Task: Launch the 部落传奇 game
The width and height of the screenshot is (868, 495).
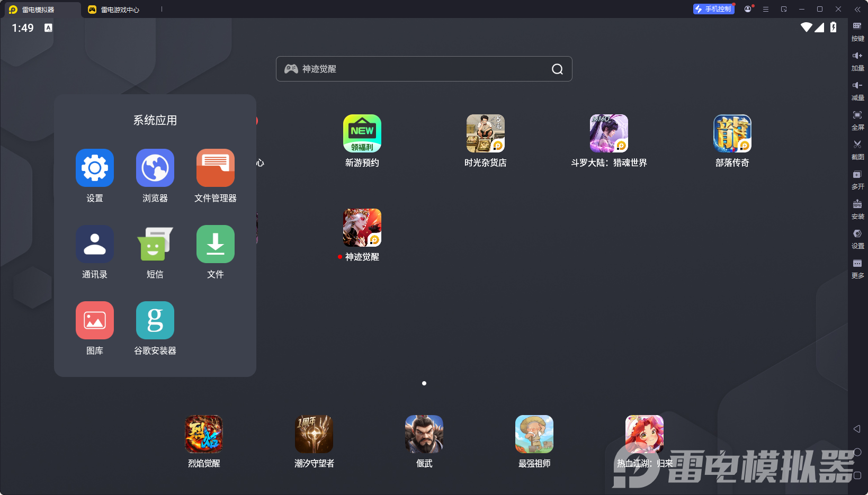Action: pos(732,133)
